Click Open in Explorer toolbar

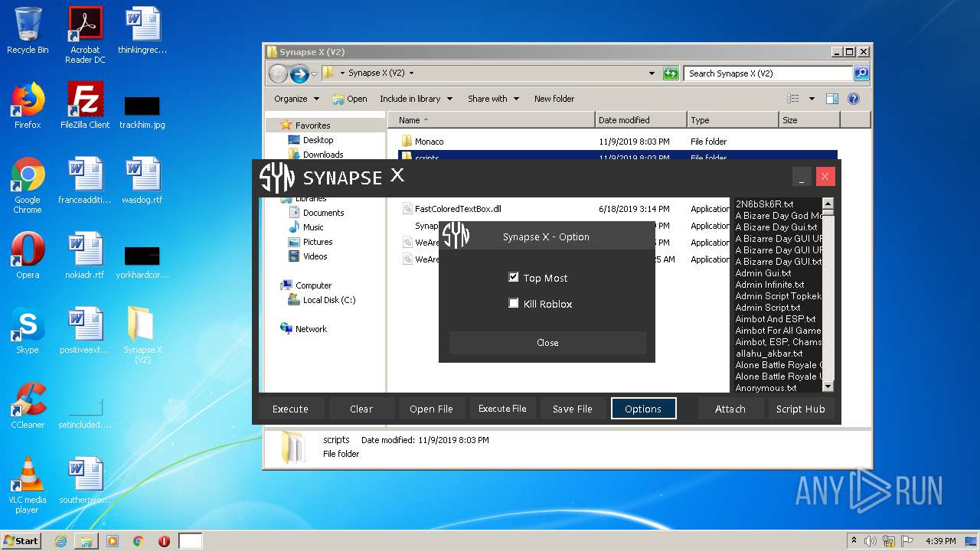tap(350, 99)
